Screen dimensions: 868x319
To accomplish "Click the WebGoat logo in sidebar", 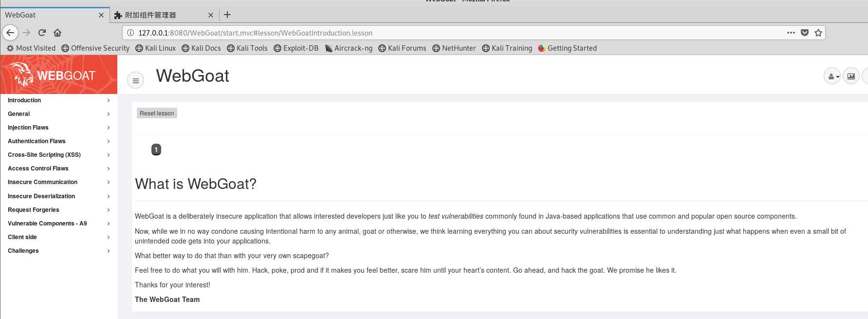I will click(x=59, y=75).
